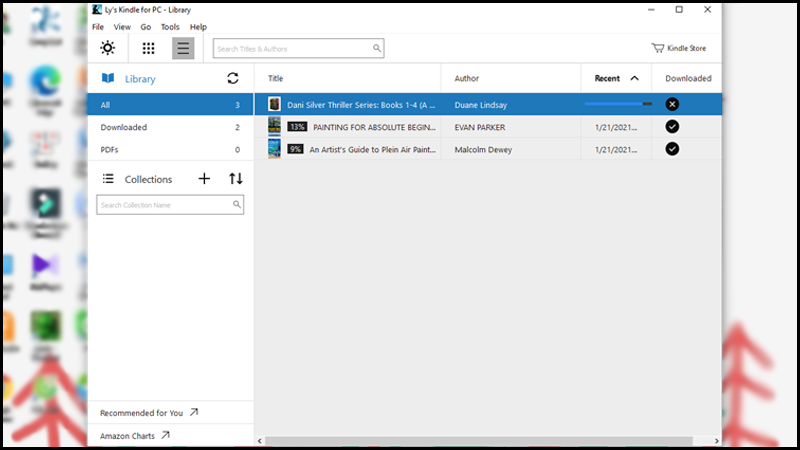The image size is (800, 450).
Task: Open the Kindle Store cart link
Action: pyautogui.click(x=680, y=48)
